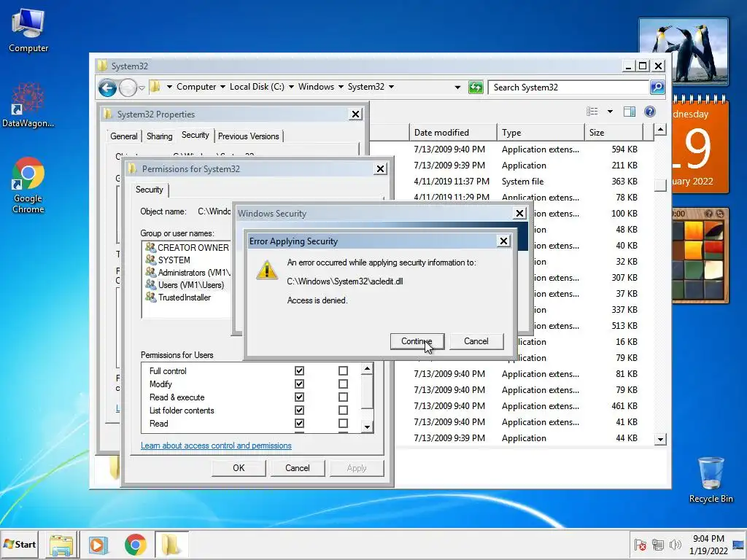Click Security tab in Permissions for System32

tap(149, 190)
